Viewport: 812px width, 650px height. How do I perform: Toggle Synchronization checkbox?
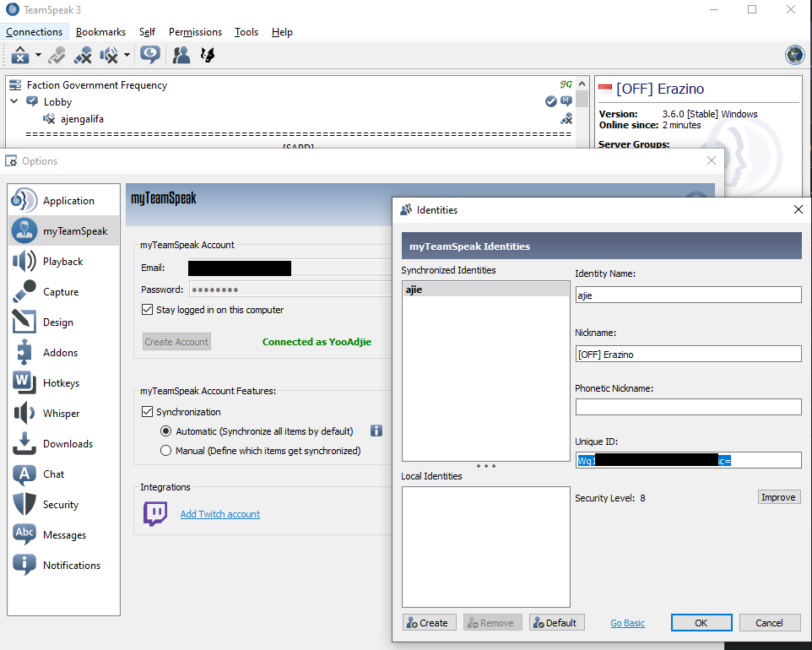(147, 412)
